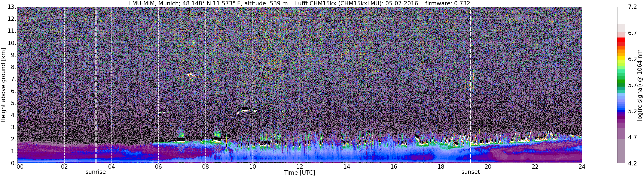This screenshot has height=177, width=644.
Task: Click the white top of the colorbar
Action: tap(621, 15)
